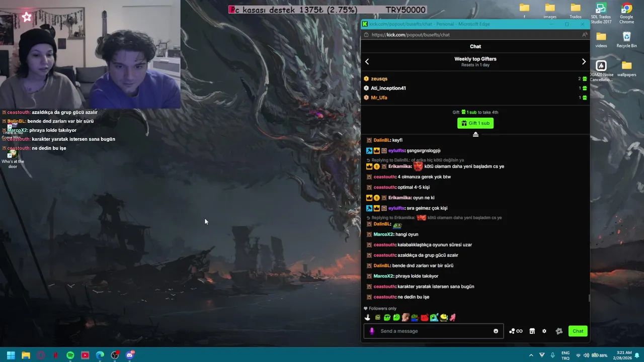Go to next leaderboard with right arrow

[584, 61]
